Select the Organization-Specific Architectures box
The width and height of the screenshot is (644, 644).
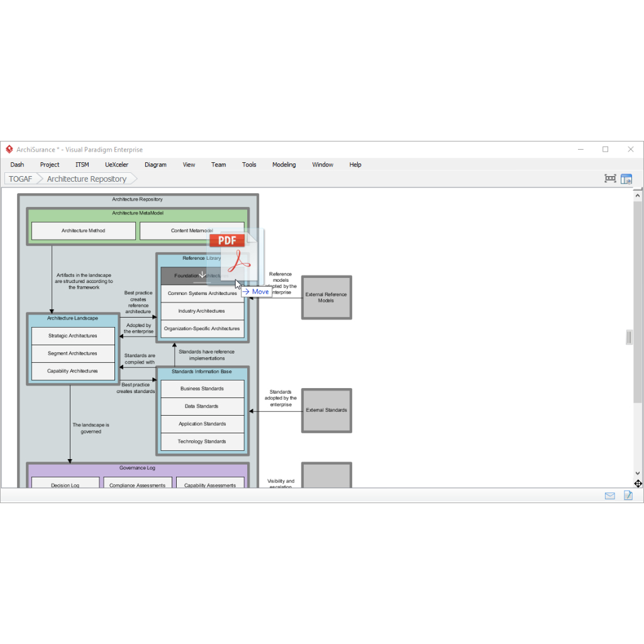tap(203, 328)
